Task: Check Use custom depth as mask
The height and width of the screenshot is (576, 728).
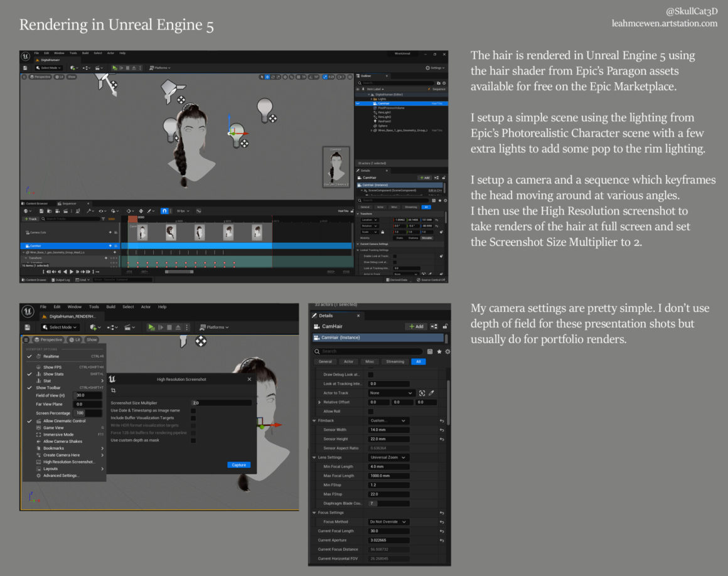Action: point(193,440)
